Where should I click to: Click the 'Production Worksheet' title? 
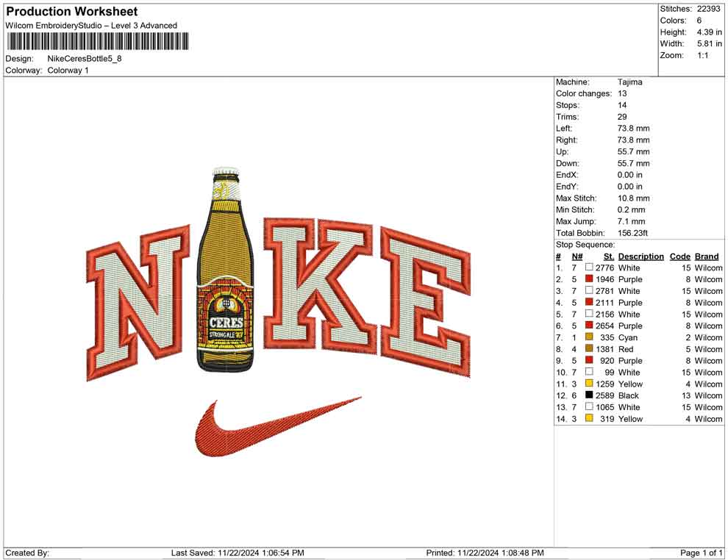72,12
